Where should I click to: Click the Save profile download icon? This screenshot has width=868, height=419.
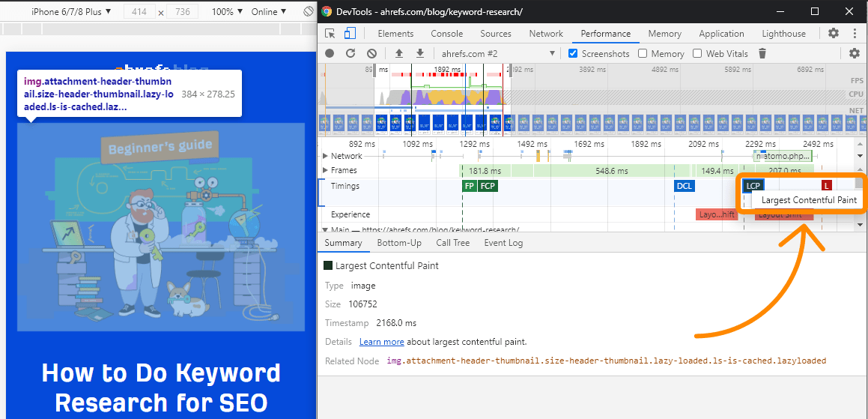pos(420,53)
